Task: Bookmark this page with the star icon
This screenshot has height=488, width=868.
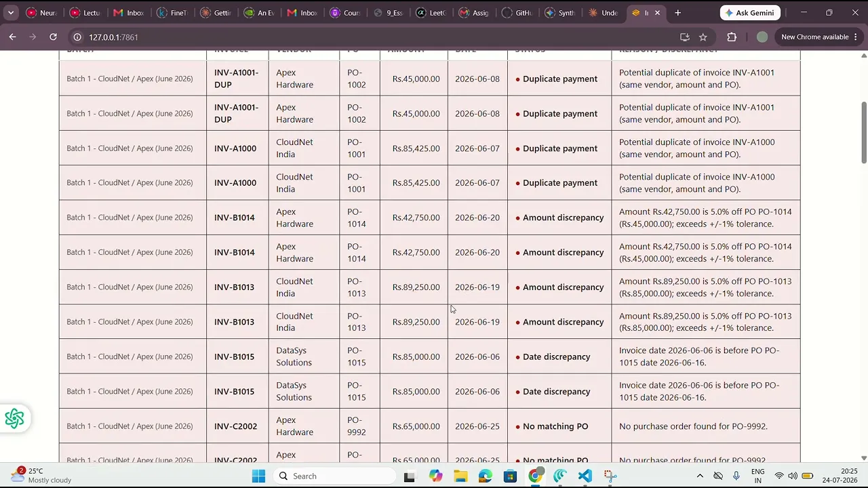Action: click(703, 37)
